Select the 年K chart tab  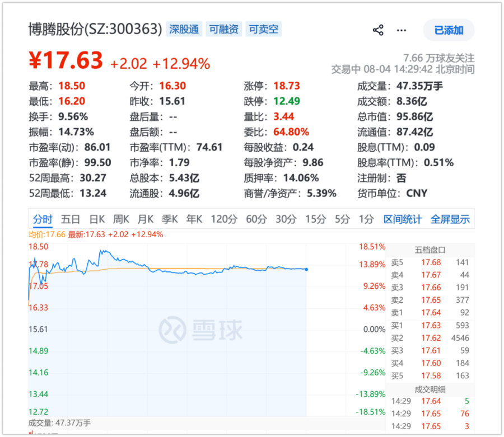tap(194, 219)
